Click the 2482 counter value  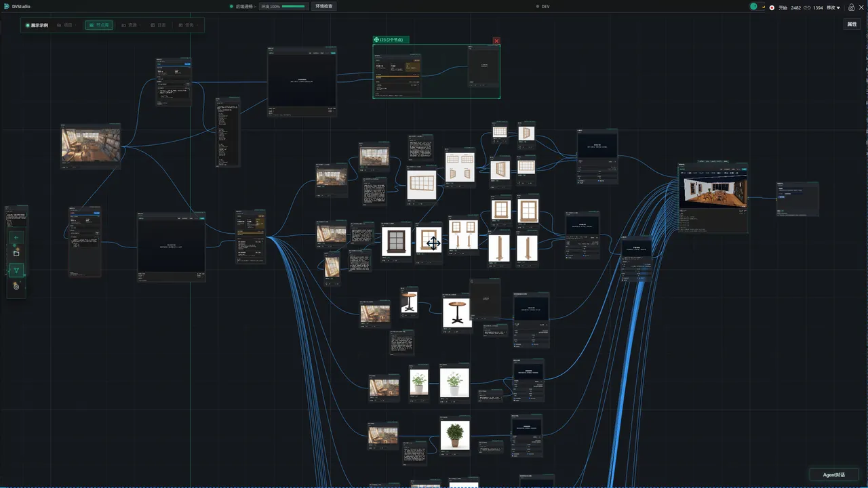pyautogui.click(x=795, y=7)
